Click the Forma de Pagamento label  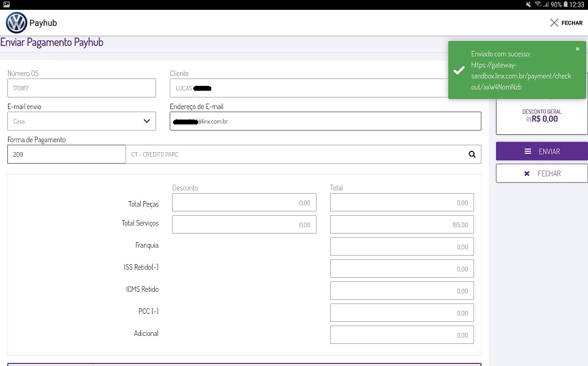pyautogui.click(x=36, y=140)
